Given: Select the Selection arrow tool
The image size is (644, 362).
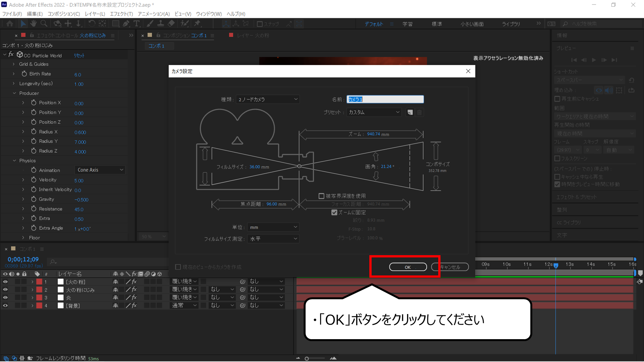Looking at the screenshot, I should tap(23, 23).
